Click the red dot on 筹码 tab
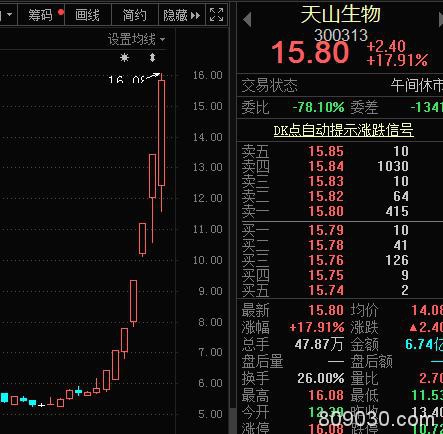 (61, 13)
